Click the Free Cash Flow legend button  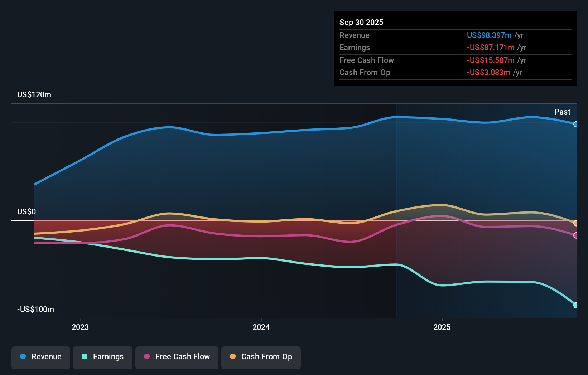(177, 357)
